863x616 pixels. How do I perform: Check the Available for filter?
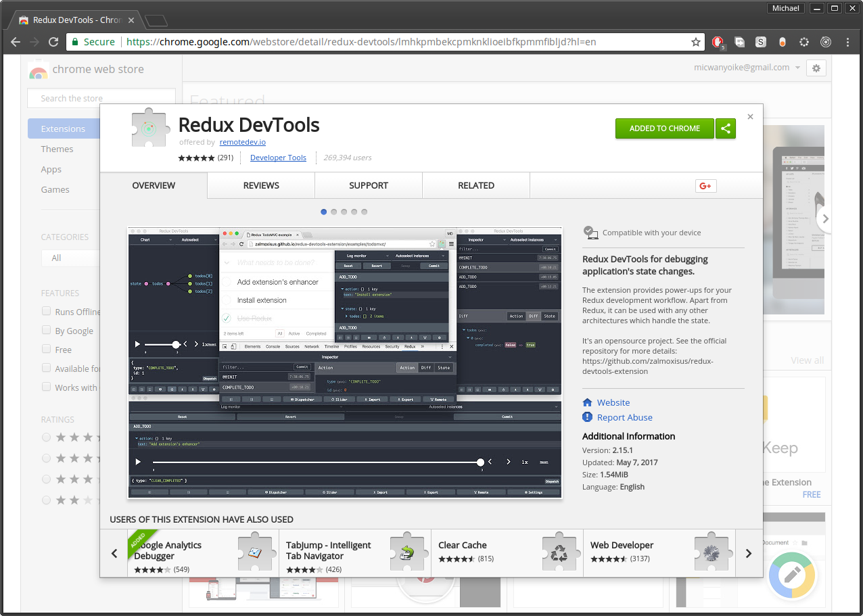[x=46, y=368]
